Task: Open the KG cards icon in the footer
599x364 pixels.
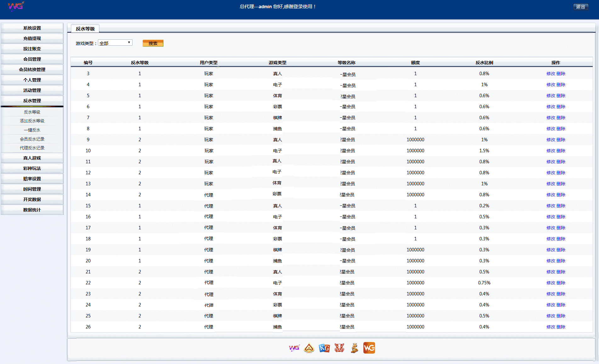Action: click(x=324, y=348)
